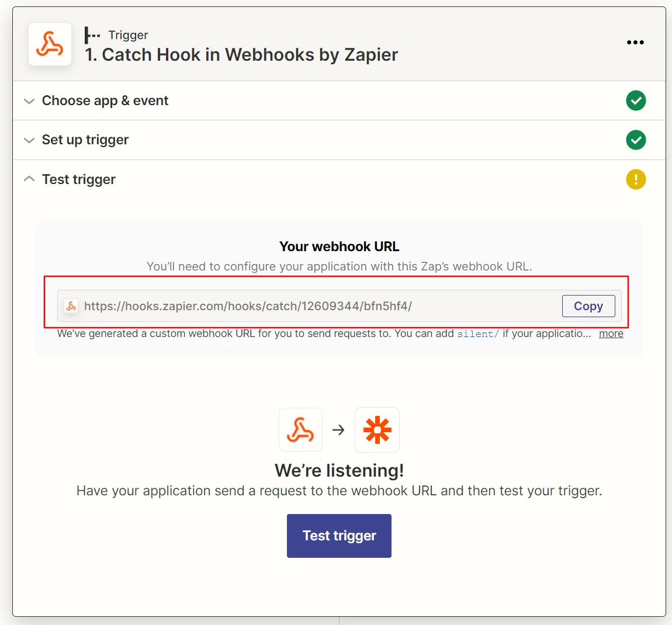
Task: Click the trigger step icon near the Trigger label
Action: (92, 35)
